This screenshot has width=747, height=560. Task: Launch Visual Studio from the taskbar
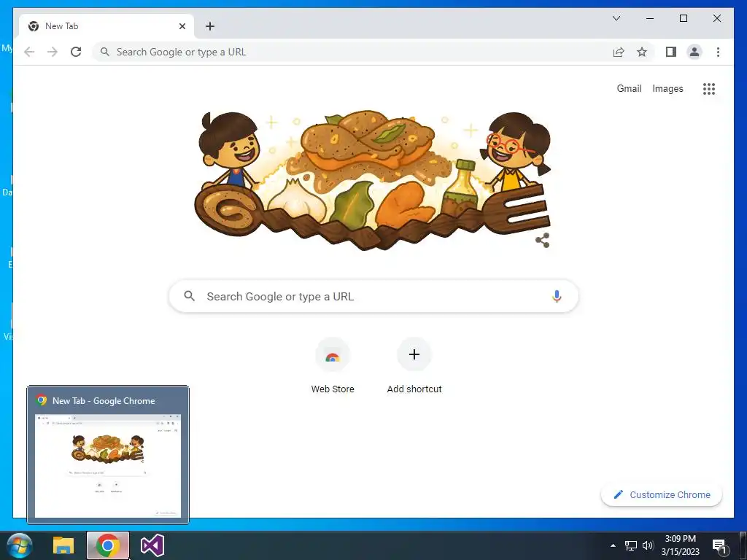pos(152,545)
